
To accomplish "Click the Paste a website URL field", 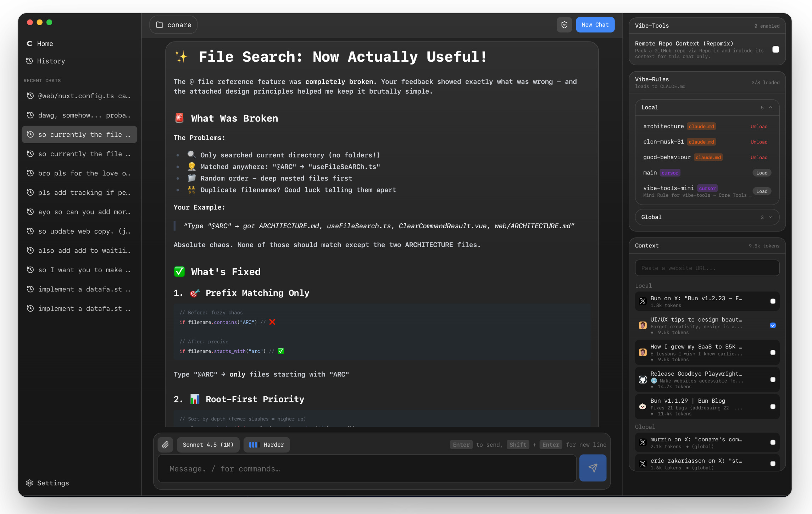I will click(707, 268).
